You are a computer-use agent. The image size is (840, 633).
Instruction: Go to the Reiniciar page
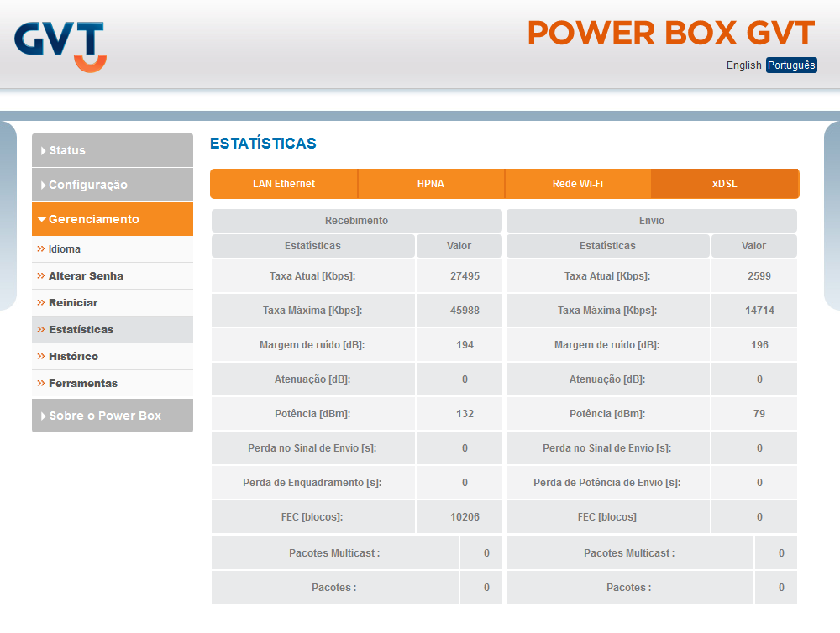73,303
